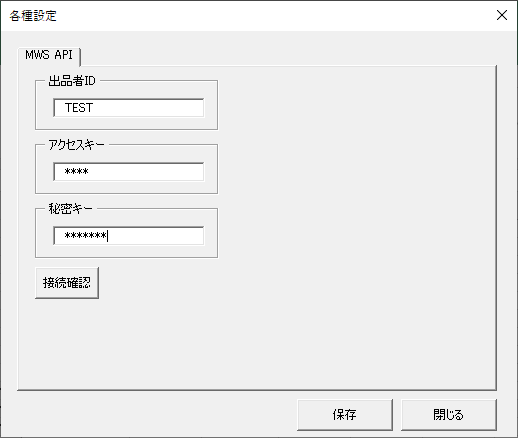
Task: Click the 閉じる button
Action: [x=449, y=415]
